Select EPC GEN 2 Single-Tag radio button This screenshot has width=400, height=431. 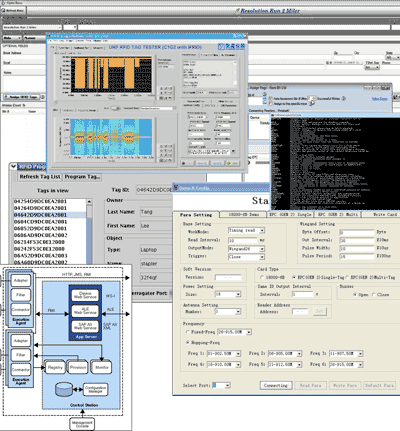coord(294,277)
